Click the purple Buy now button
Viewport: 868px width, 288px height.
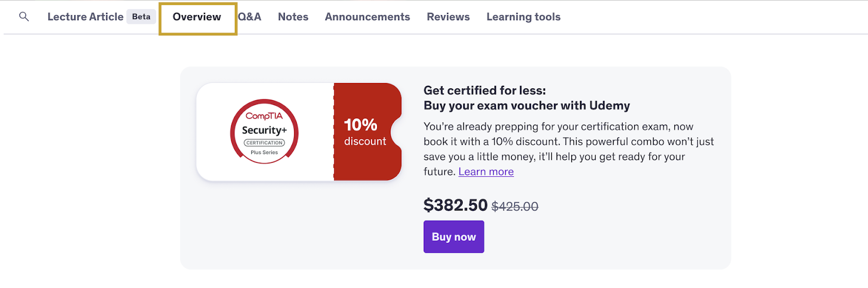coord(454,236)
